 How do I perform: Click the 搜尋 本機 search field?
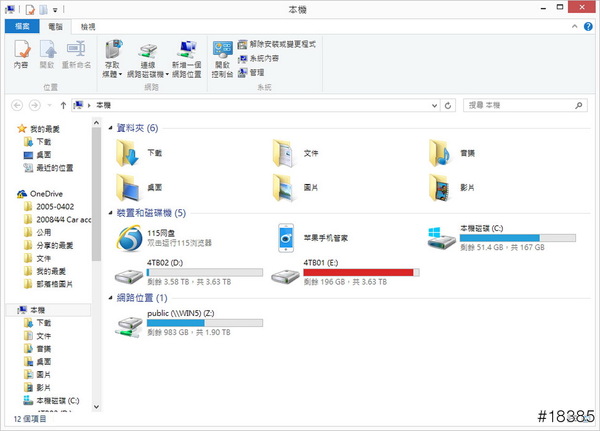525,105
